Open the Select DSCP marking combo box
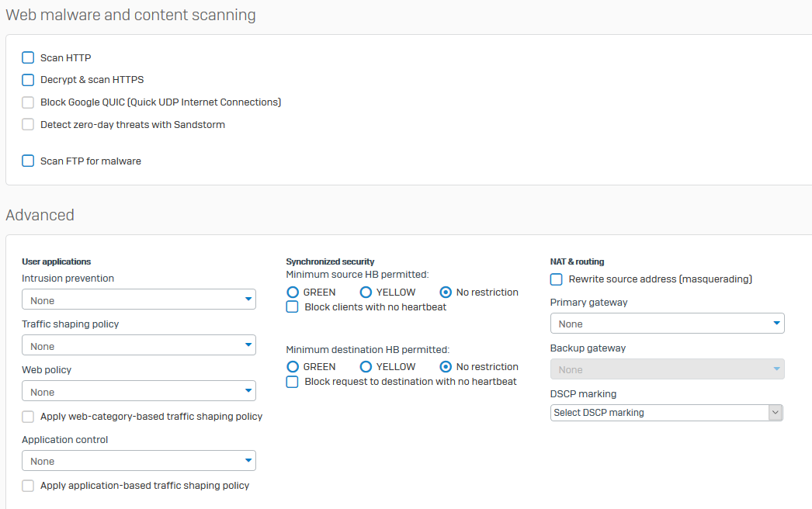Screen dimensions: 812x509 pyautogui.click(x=666, y=413)
